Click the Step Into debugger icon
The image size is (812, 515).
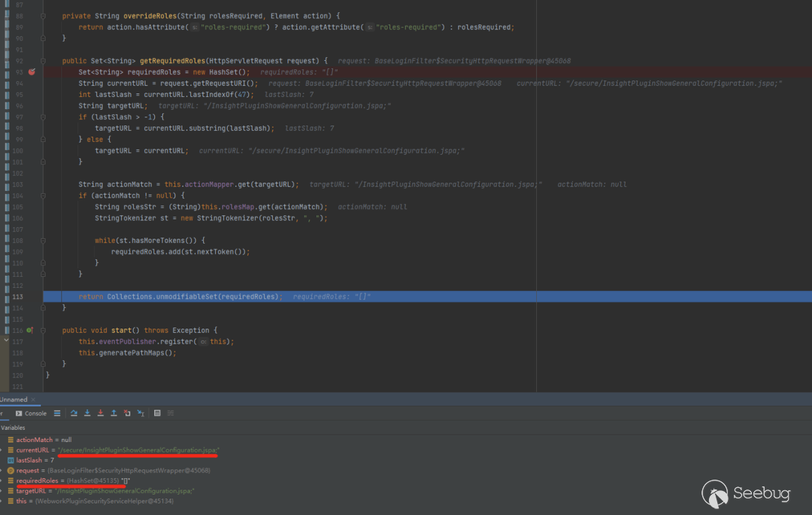(x=87, y=413)
